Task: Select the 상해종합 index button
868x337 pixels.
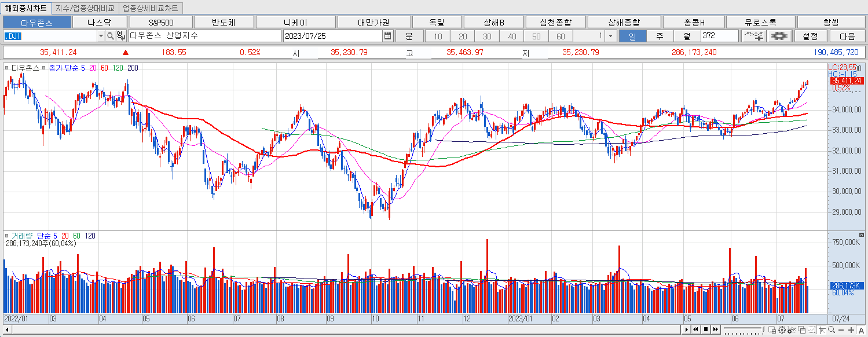Action: tap(624, 23)
